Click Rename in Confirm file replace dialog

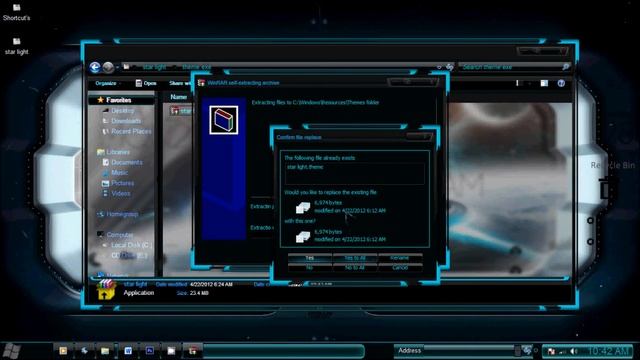(400, 258)
